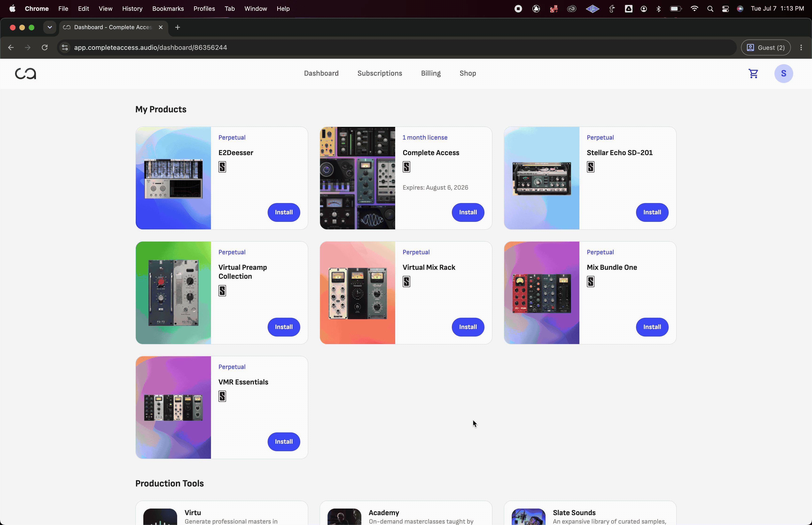812x525 pixels.
Task: Open the Bookmarks menu in the menu bar
Action: click(168, 8)
